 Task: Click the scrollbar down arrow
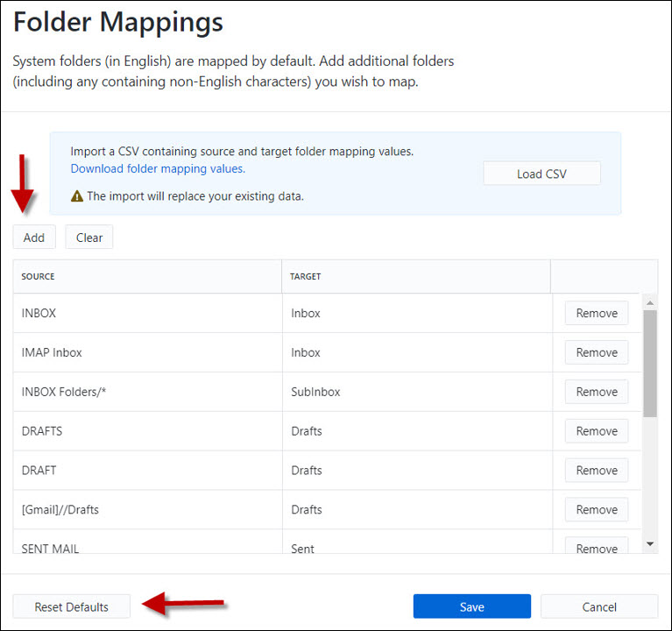tap(649, 544)
